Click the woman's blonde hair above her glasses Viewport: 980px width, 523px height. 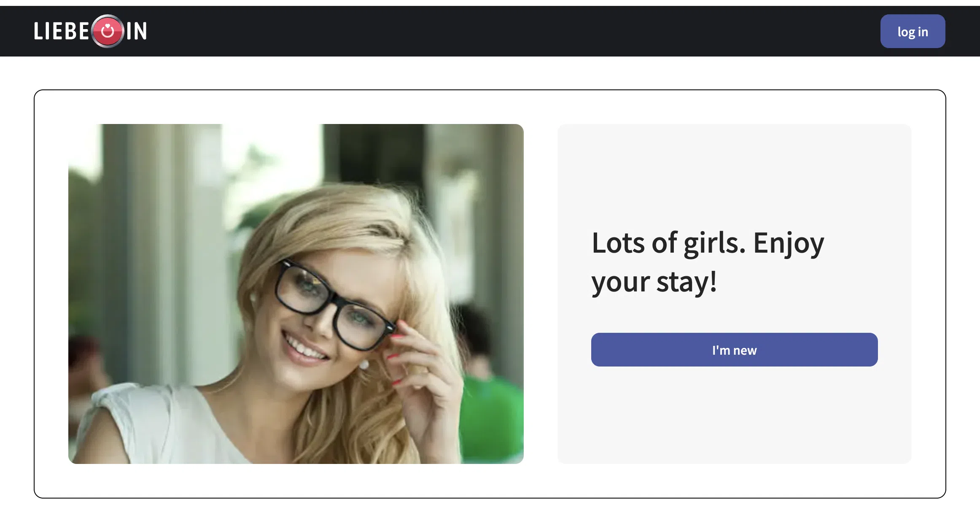[x=337, y=219]
